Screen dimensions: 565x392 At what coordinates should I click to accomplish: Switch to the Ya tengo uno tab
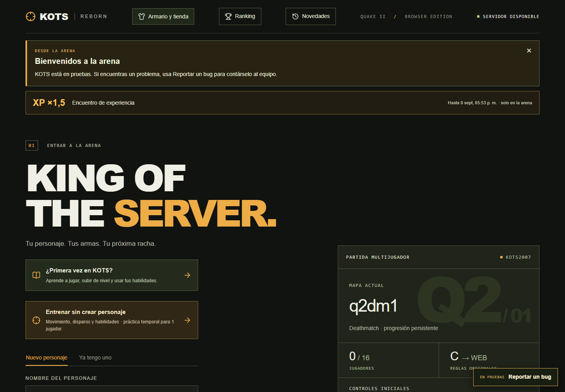point(95,358)
